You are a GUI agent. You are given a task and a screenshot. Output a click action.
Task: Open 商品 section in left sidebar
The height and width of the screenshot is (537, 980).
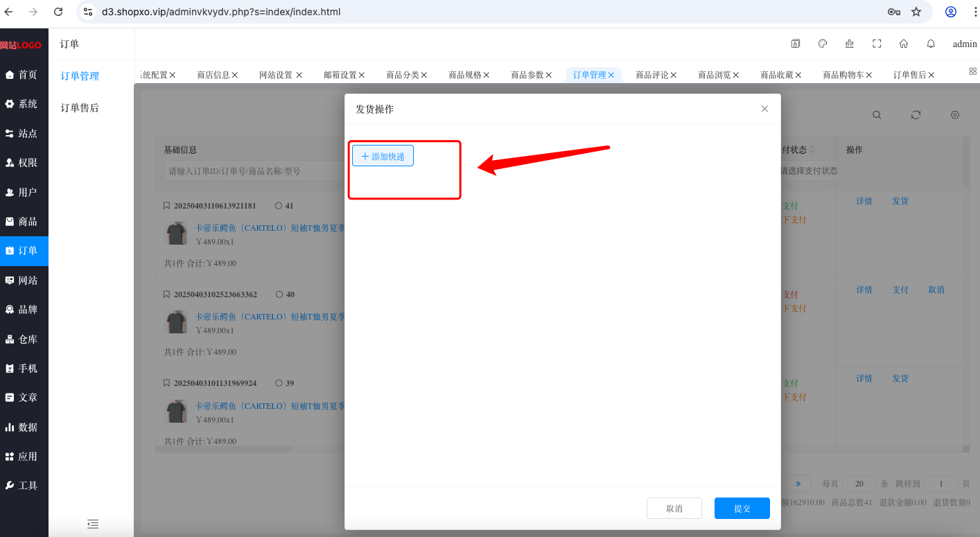24,222
